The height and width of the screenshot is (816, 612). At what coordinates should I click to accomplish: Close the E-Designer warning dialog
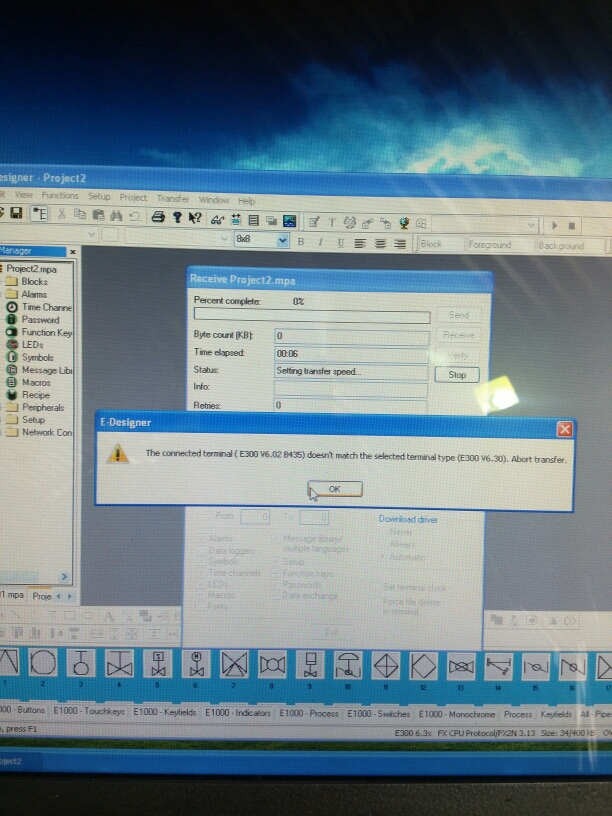tap(565, 429)
